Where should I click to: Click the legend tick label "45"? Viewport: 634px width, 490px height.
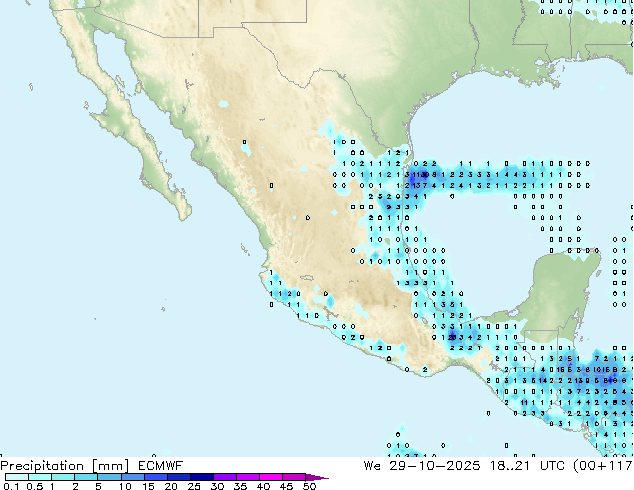[x=287, y=486]
